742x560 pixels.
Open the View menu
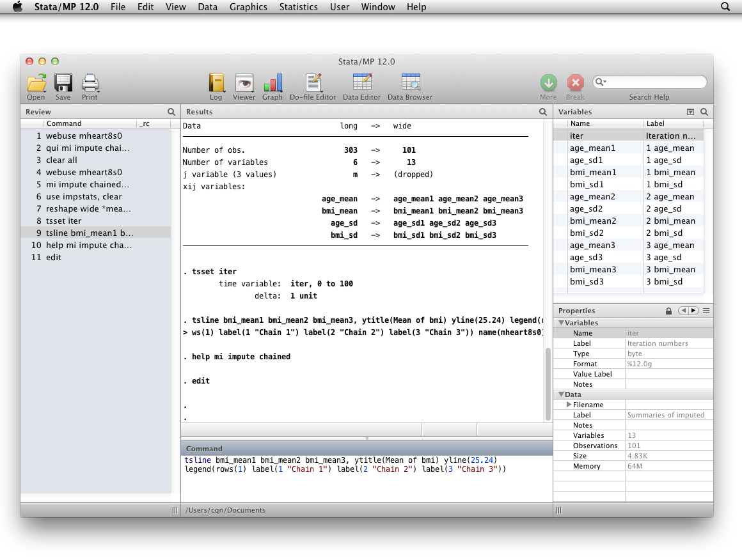point(175,7)
